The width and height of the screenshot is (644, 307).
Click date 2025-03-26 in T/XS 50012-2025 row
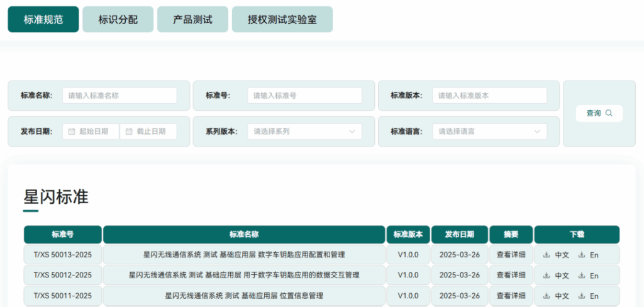[x=460, y=275]
